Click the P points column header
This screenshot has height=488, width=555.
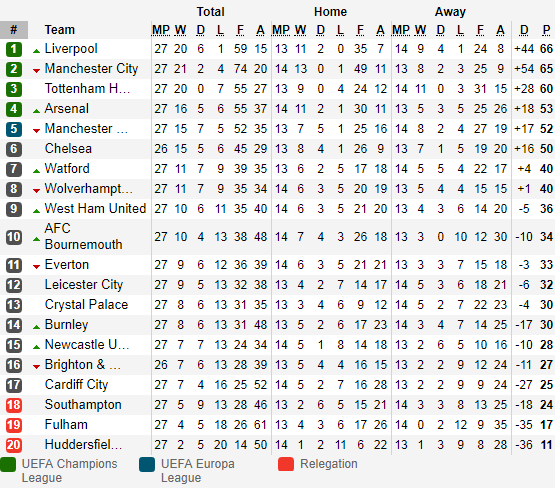(x=547, y=30)
